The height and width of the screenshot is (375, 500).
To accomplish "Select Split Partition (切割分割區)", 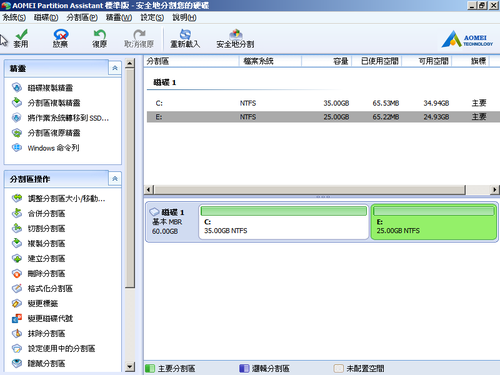I will [x=46, y=228].
